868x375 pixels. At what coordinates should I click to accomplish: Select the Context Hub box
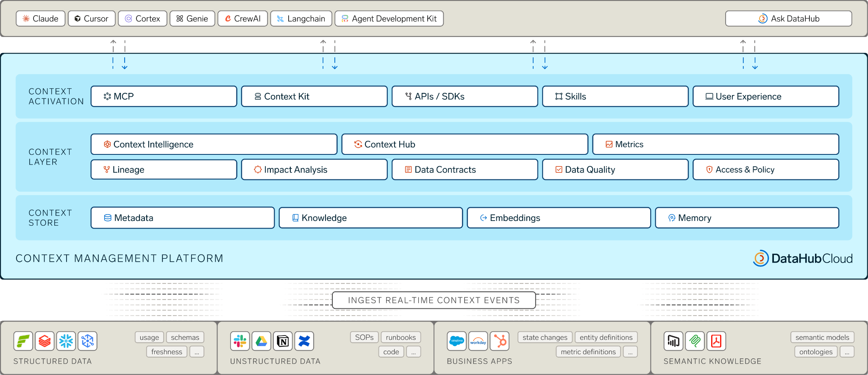465,144
